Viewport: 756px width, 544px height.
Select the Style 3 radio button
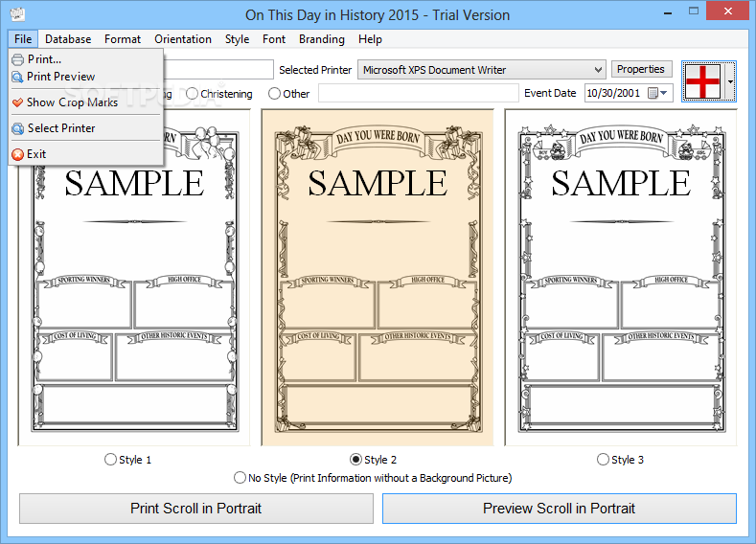pyautogui.click(x=603, y=459)
